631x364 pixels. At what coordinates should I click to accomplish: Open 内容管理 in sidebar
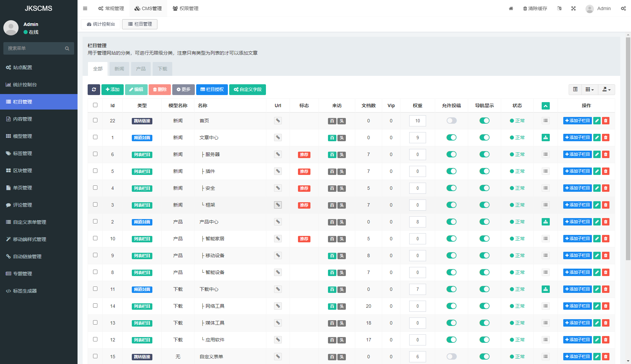pos(39,119)
